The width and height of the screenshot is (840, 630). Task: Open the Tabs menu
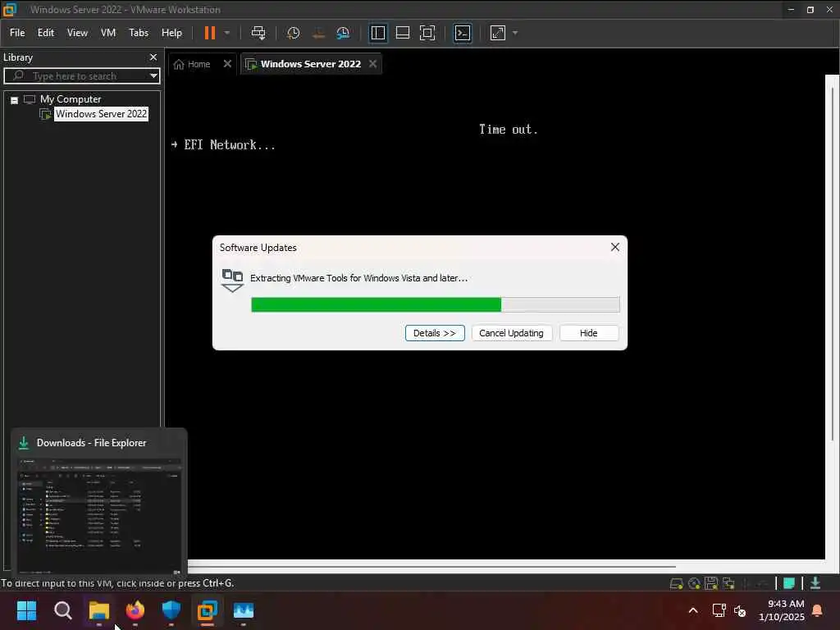coord(139,33)
